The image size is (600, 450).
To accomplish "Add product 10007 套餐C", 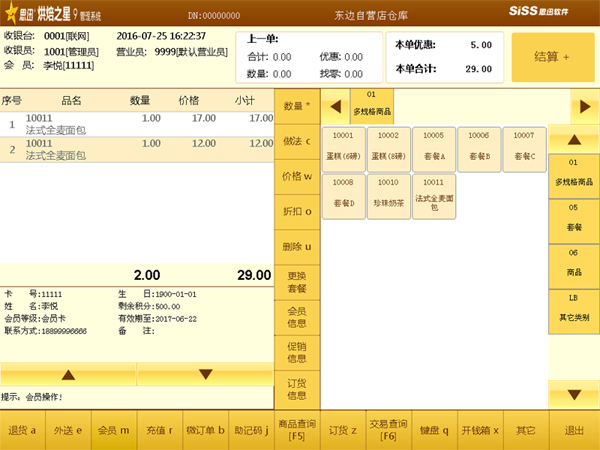I will [524, 150].
